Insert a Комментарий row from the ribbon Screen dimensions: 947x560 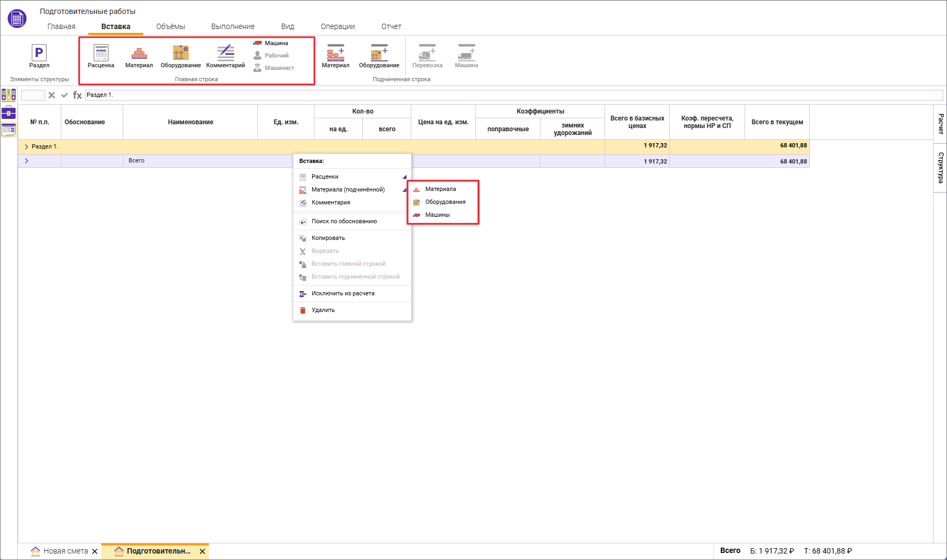click(225, 56)
